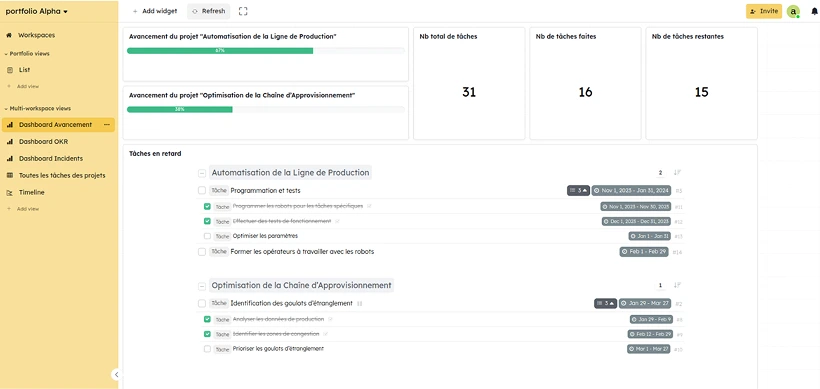
Task: Collapse the sidebar with the arrow icon
Action: click(x=116, y=374)
